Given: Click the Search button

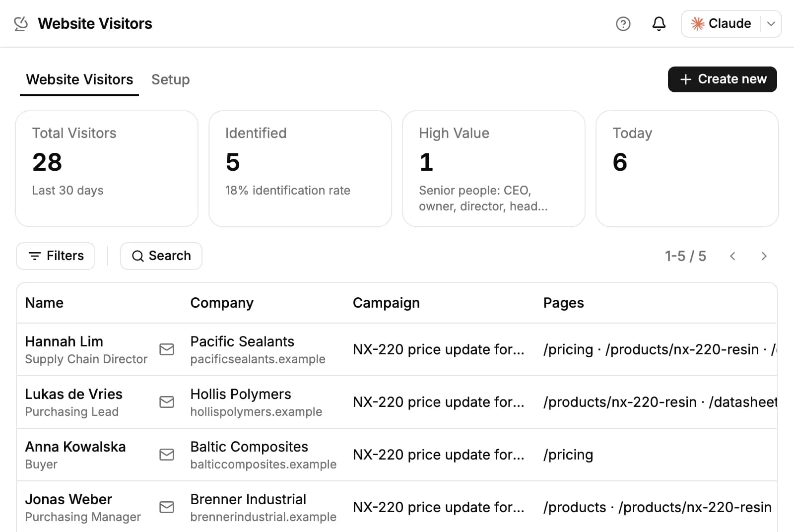Looking at the screenshot, I should click(161, 256).
